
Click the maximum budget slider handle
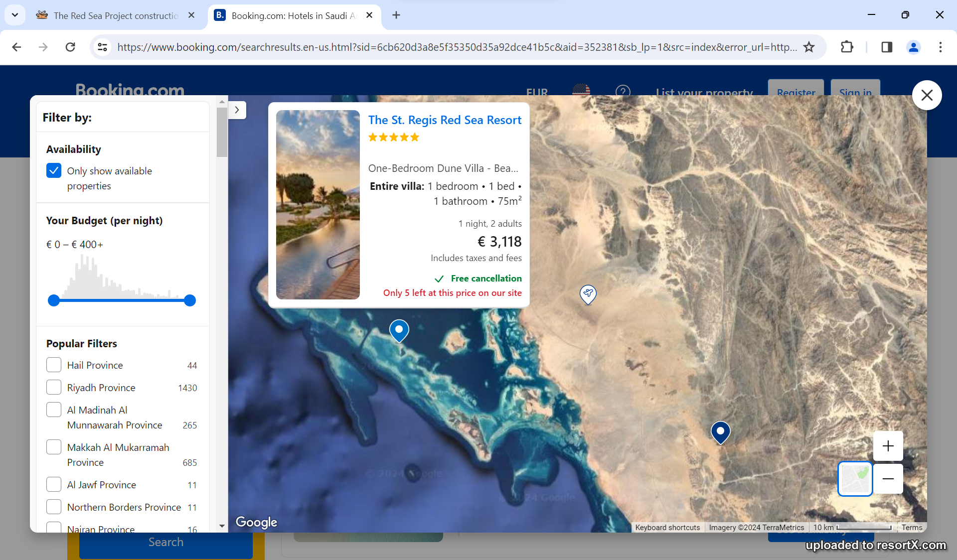point(190,300)
